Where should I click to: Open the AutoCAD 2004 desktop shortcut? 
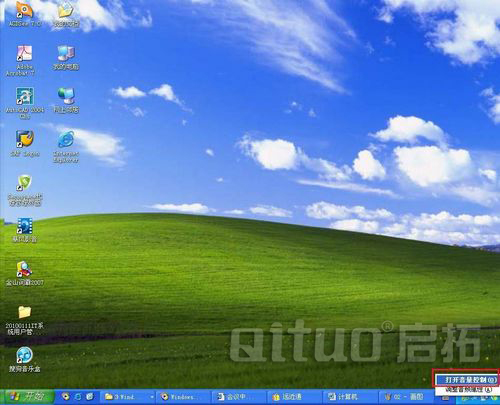coord(24,103)
